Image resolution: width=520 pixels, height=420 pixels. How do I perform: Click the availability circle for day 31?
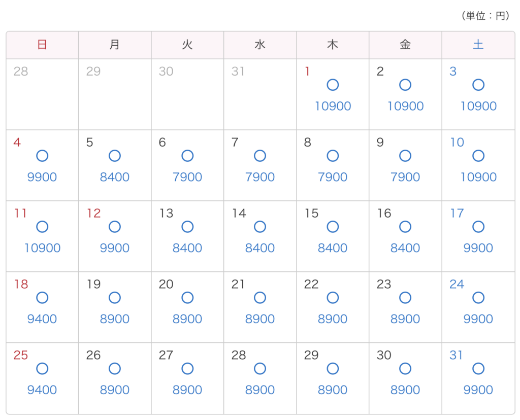(x=478, y=369)
